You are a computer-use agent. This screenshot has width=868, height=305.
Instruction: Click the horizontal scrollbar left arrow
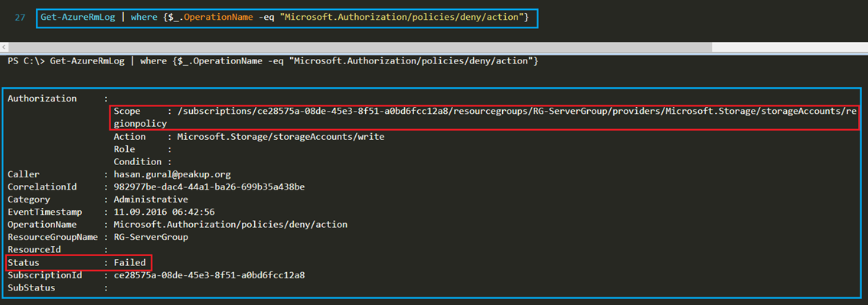[x=3, y=47]
